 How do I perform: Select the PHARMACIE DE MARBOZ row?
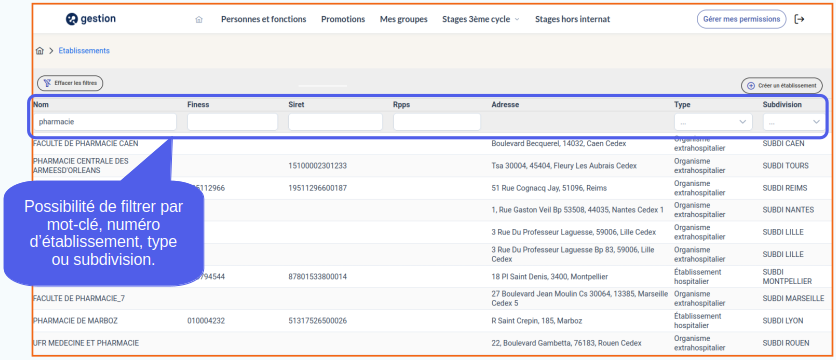click(429, 321)
